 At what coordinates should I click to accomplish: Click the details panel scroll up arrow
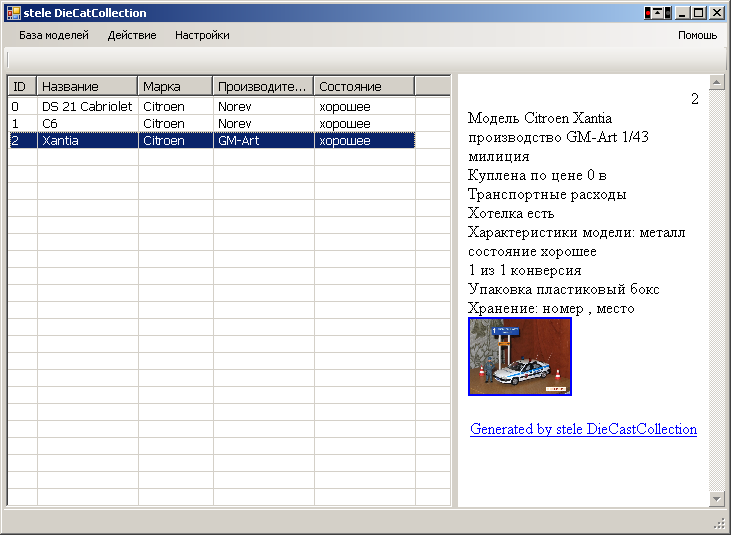point(717,82)
